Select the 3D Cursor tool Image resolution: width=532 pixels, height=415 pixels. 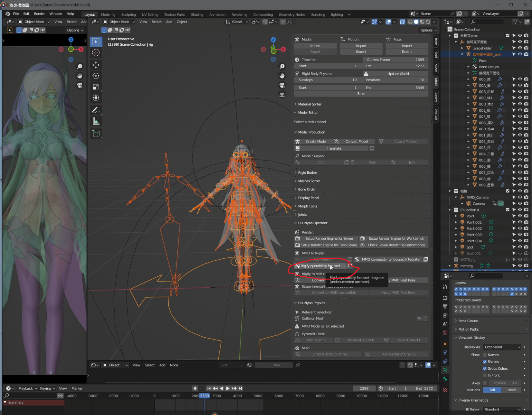tap(96, 53)
